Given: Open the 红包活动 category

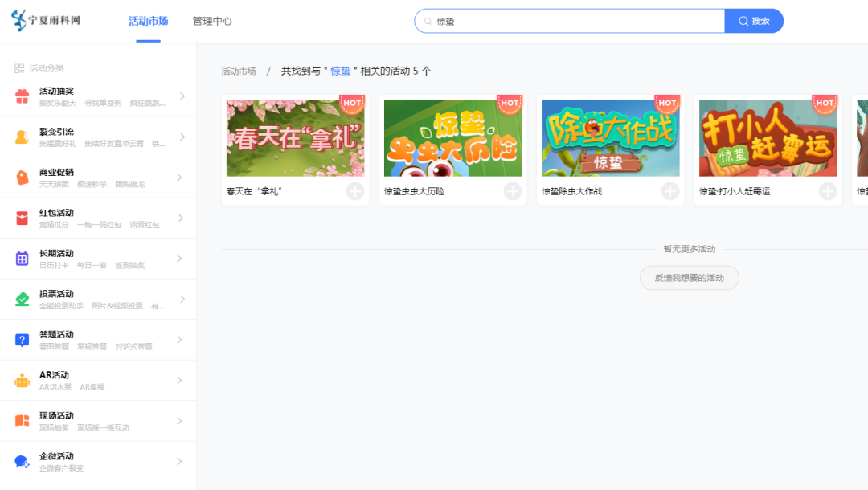Looking at the screenshot, I should tap(98, 218).
